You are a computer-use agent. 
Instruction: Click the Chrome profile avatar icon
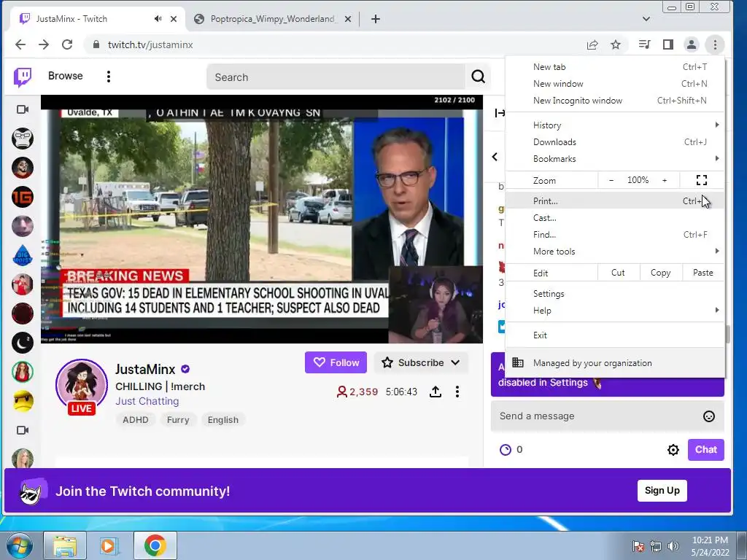click(x=692, y=44)
